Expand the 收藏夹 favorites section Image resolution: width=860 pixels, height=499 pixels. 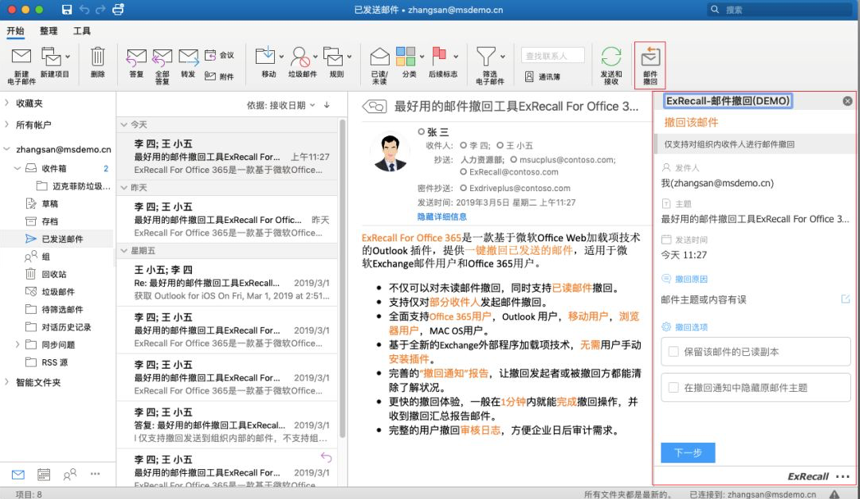coord(7,103)
